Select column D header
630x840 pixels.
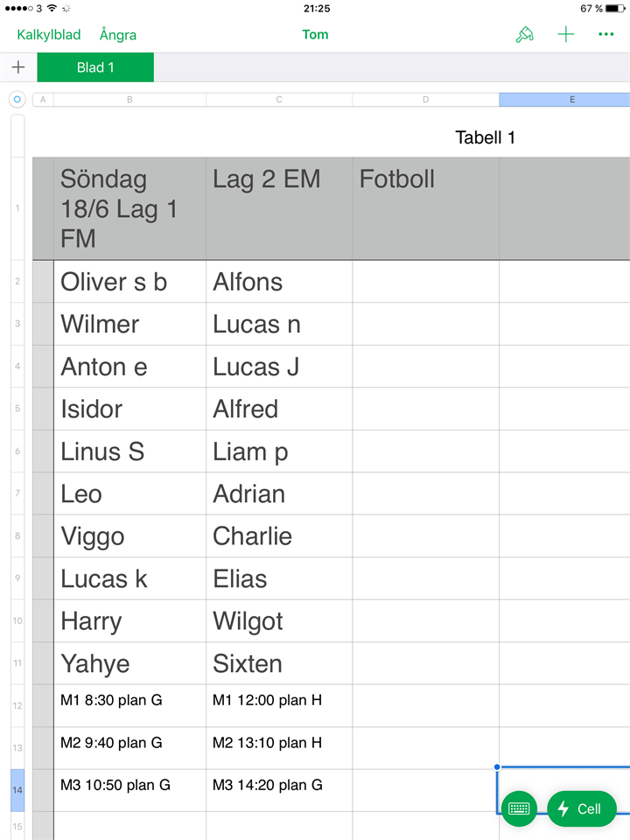(x=425, y=100)
